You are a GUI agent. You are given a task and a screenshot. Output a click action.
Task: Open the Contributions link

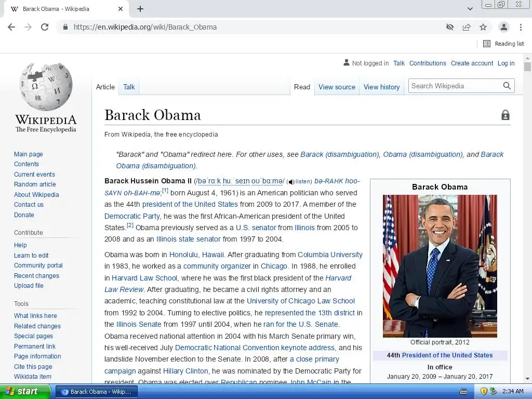point(428,63)
